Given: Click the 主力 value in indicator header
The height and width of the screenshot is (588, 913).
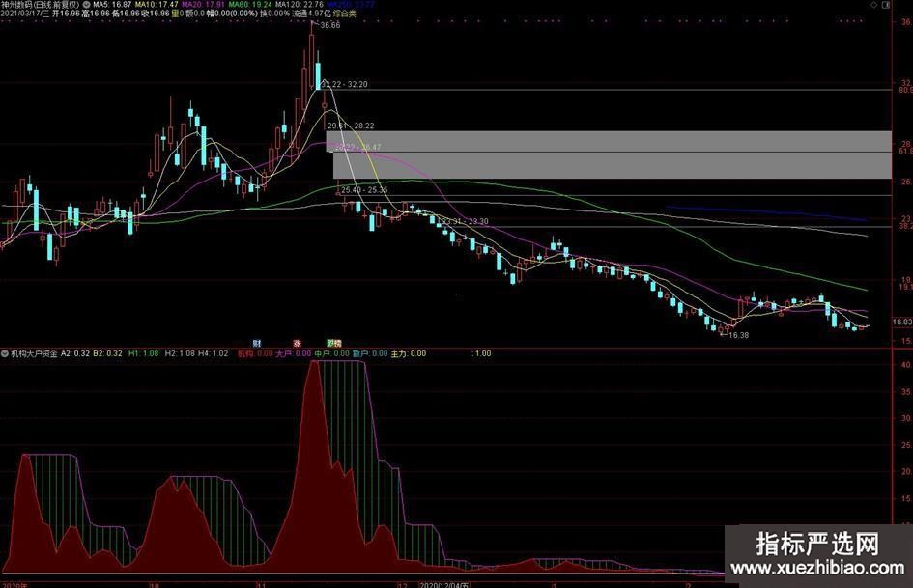Looking at the screenshot, I should point(408,353).
